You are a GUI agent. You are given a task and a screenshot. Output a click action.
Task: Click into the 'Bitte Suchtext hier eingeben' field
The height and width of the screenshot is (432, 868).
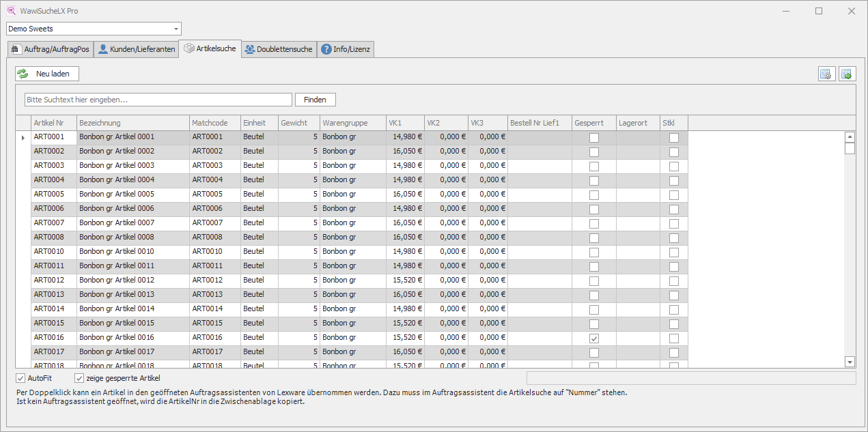[158, 100]
